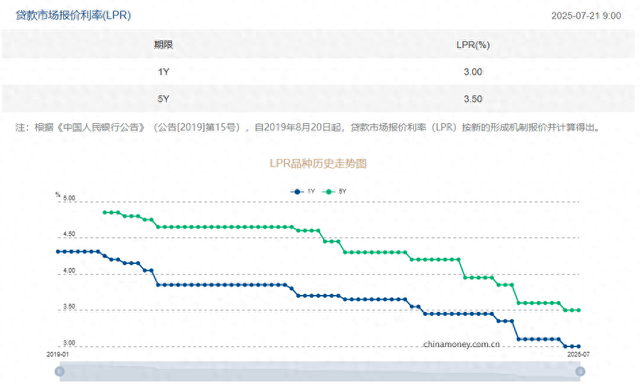Click the date 2025-07-21 9:00

point(586,16)
